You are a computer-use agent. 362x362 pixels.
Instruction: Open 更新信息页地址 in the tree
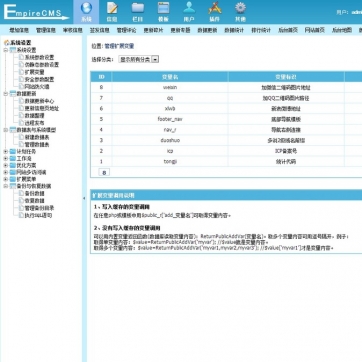42,108
